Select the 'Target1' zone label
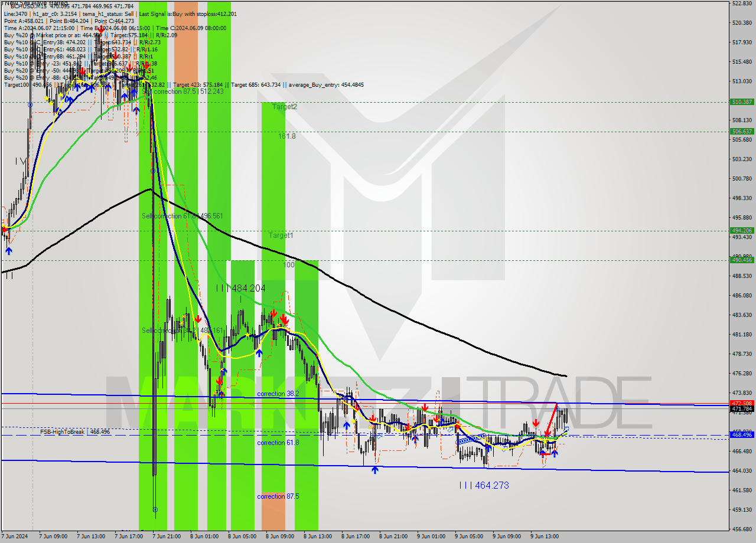This screenshot has width=756, height=543. (281, 235)
